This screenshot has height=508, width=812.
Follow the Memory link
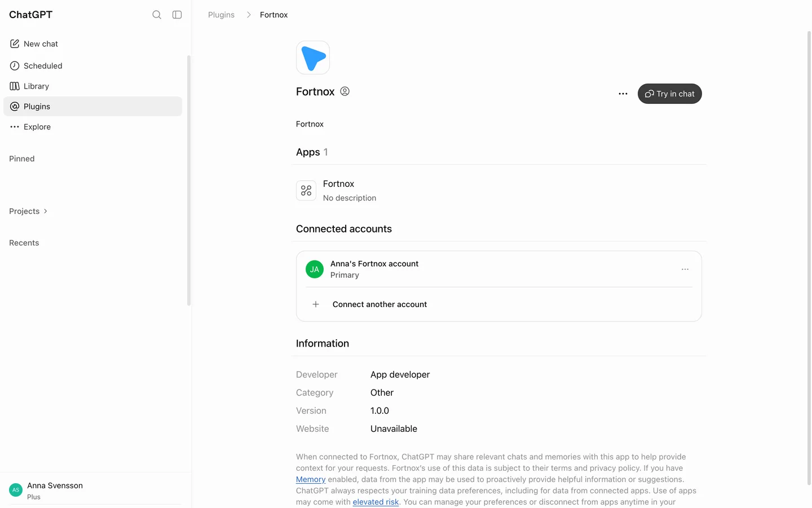[311, 479]
